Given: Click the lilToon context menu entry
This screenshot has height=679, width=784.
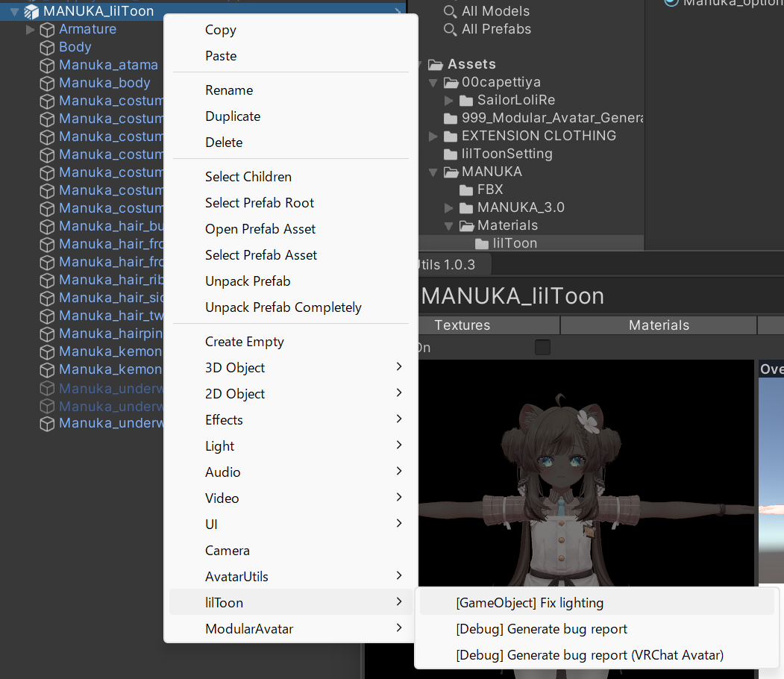Looking at the screenshot, I should pos(290,602).
